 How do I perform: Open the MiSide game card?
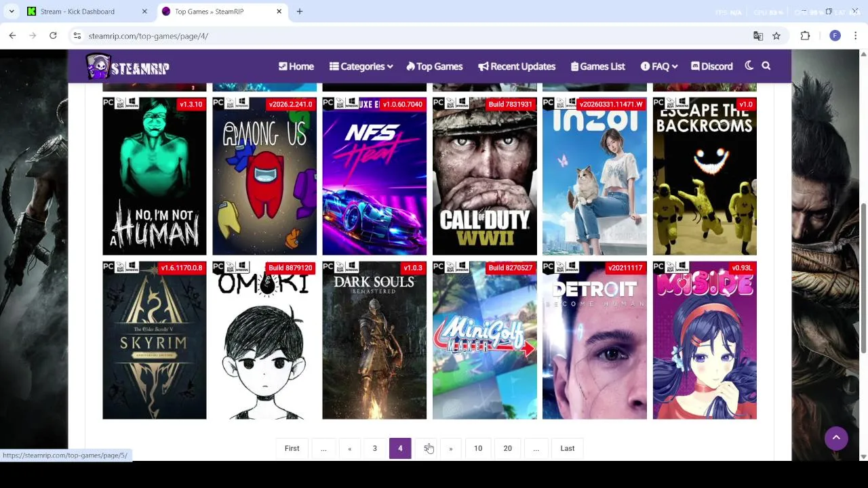(705, 340)
